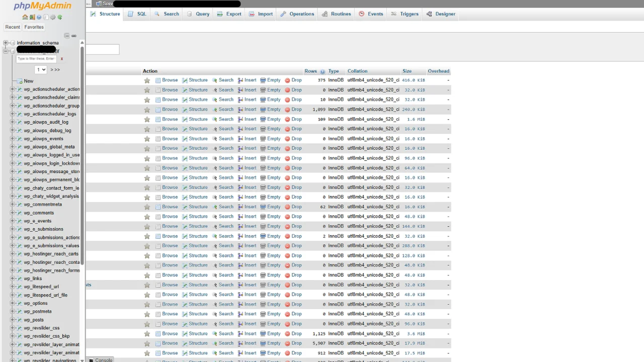The width and height of the screenshot is (644, 362).
Task: Reload the navigation panel green icon
Action: [x=60, y=17]
